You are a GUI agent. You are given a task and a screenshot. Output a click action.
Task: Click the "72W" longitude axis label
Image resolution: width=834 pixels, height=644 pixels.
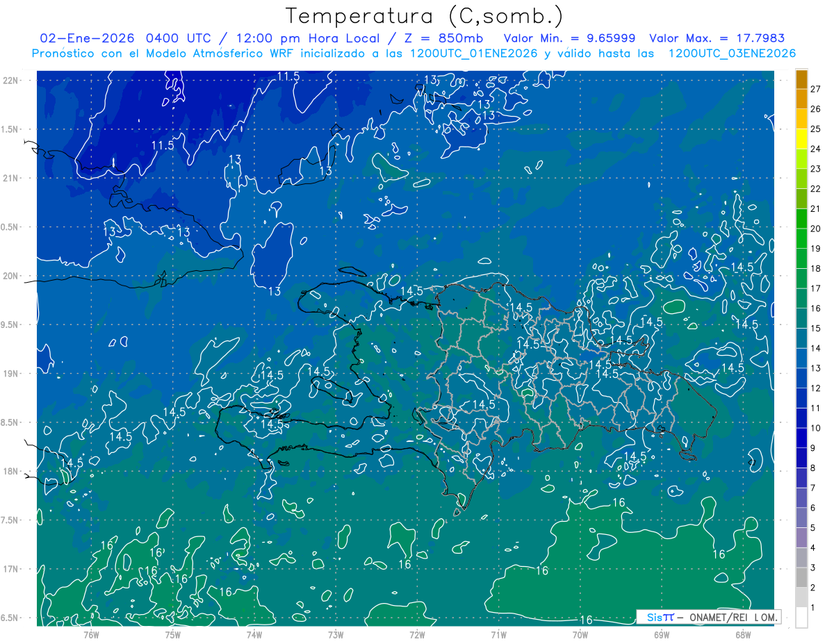coord(417,634)
